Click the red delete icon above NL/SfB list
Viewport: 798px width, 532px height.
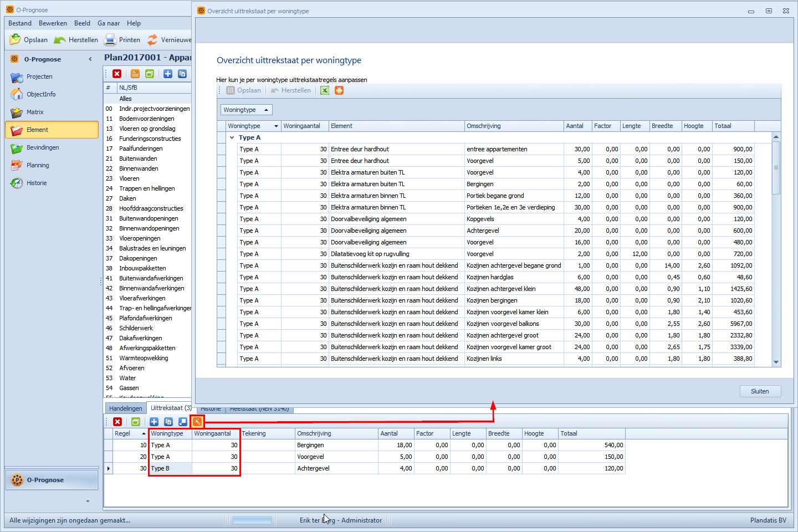pos(117,74)
